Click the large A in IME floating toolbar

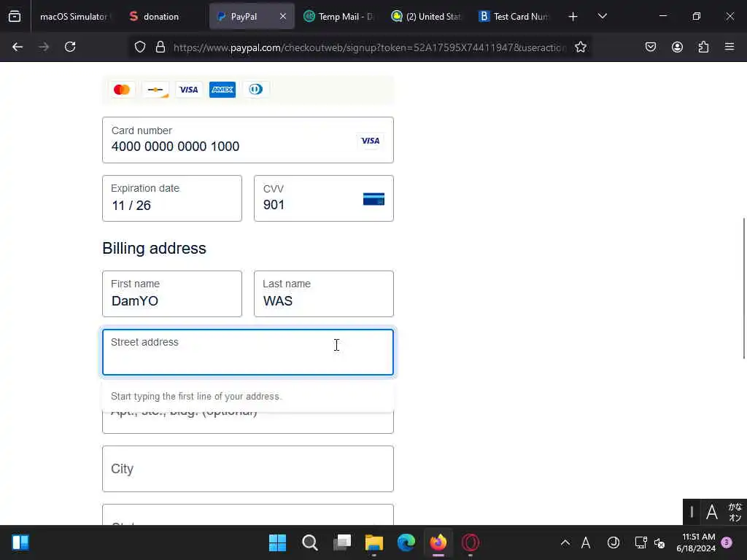point(712,513)
